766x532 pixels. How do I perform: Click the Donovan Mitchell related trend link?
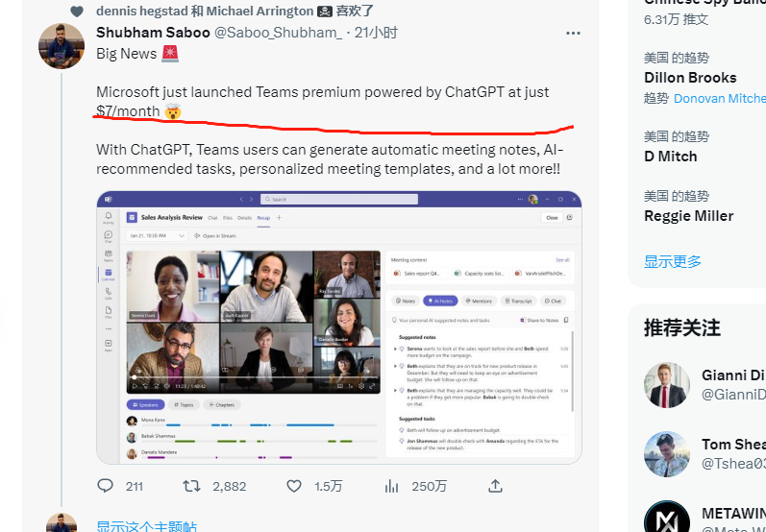(x=719, y=98)
